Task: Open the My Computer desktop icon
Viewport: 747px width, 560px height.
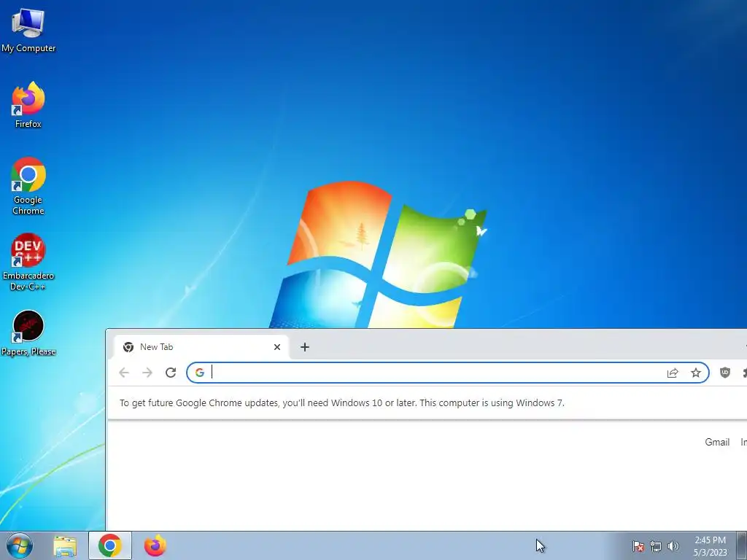Action: tap(28, 29)
